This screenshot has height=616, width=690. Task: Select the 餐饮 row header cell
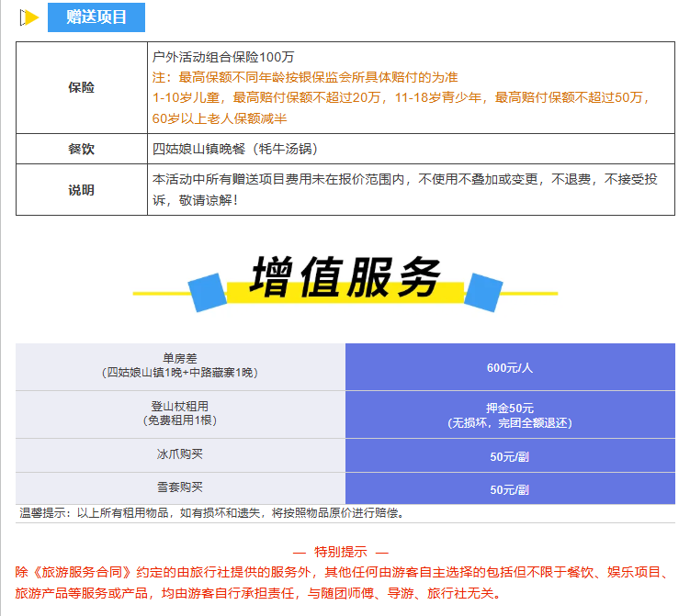coord(81,149)
